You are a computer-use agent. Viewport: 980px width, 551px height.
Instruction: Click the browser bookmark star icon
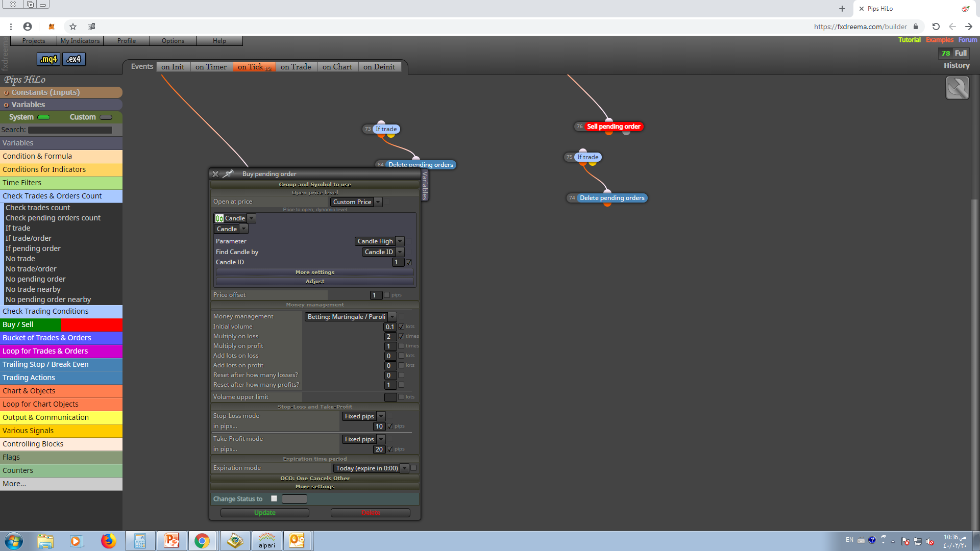click(x=73, y=27)
